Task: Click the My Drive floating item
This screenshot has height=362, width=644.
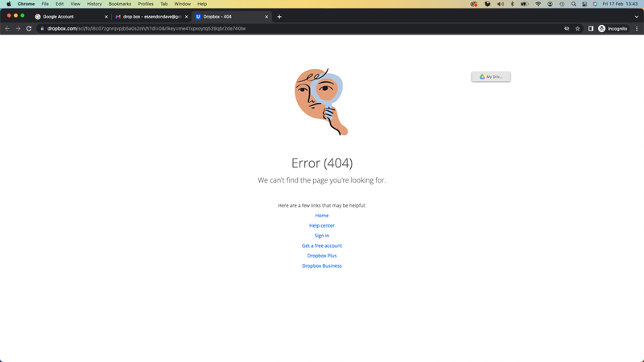Action: 491,76
